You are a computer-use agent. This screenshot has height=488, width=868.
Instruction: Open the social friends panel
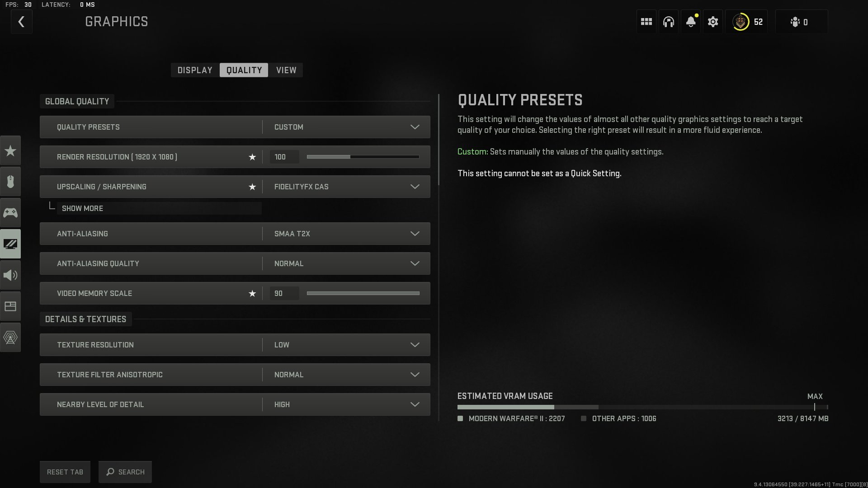(801, 21)
